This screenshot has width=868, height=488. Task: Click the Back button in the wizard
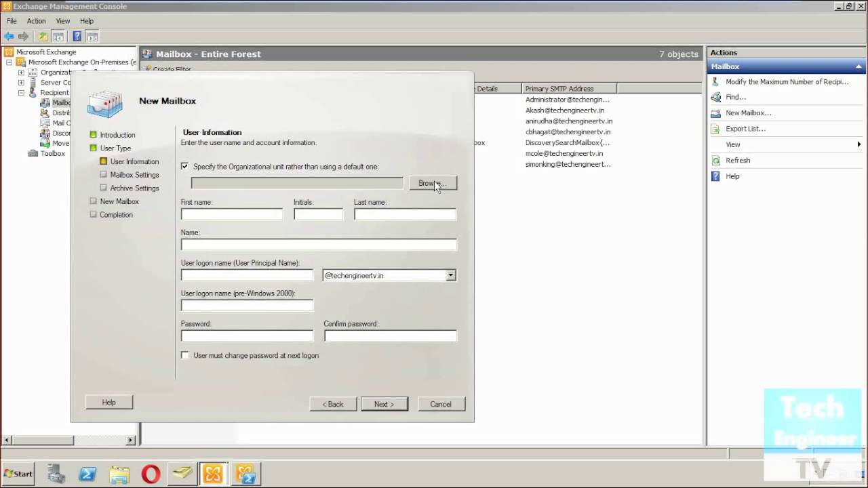click(x=333, y=404)
